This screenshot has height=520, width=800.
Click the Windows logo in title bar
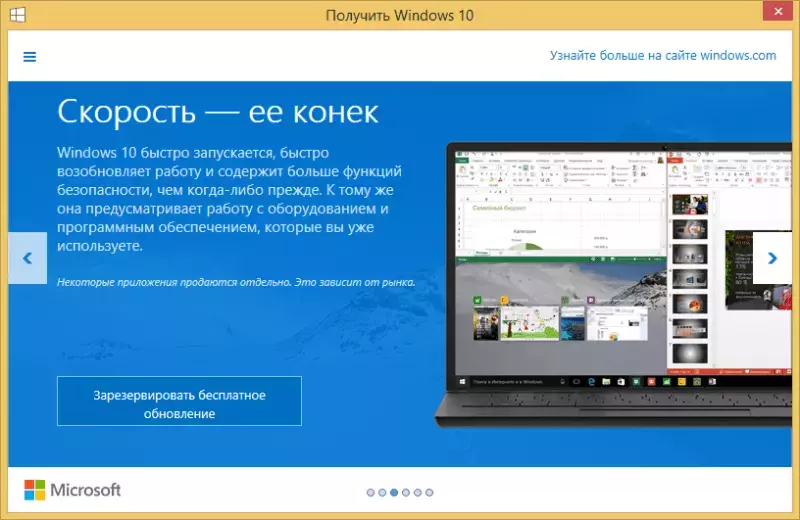pyautogui.click(x=17, y=15)
